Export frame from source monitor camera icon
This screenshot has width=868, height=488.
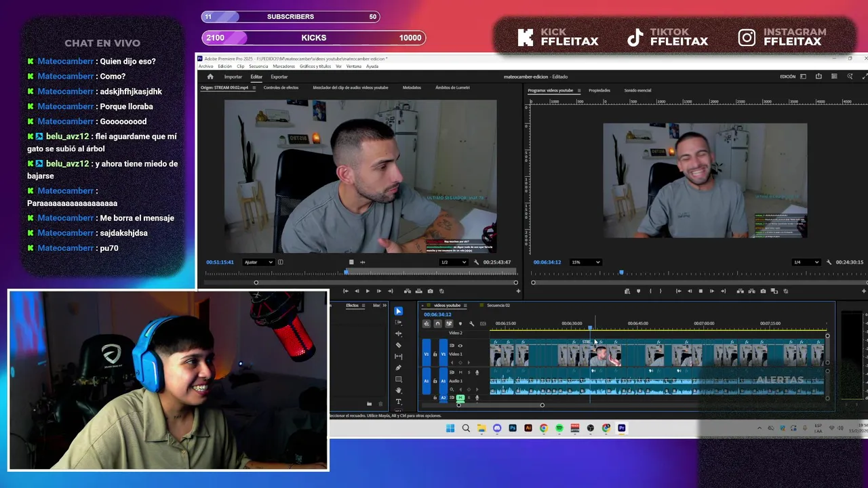[x=430, y=291]
